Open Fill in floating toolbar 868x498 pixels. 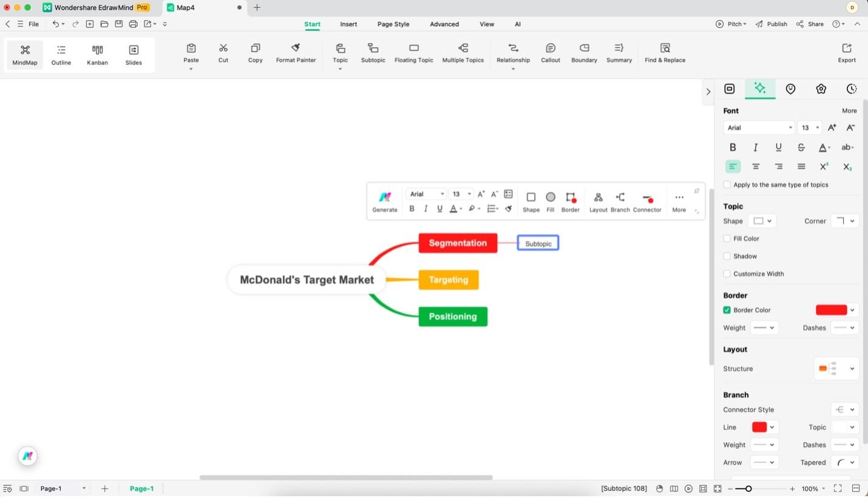pos(551,202)
